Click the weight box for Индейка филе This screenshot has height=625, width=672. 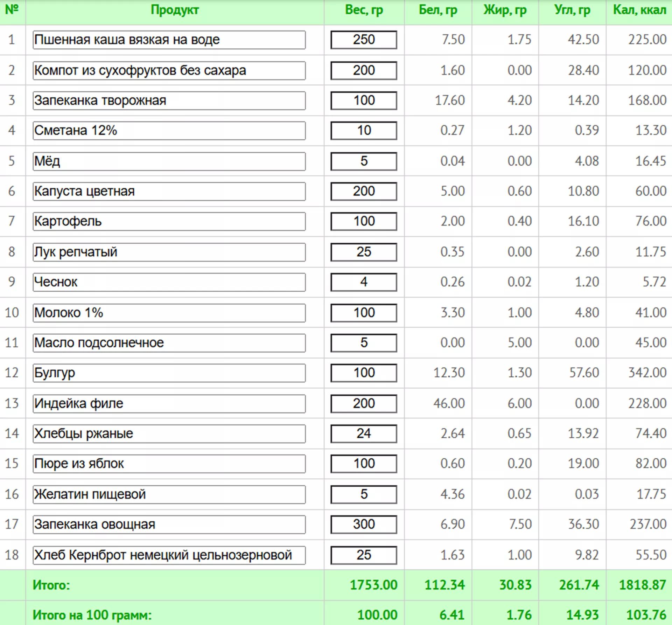point(364,403)
